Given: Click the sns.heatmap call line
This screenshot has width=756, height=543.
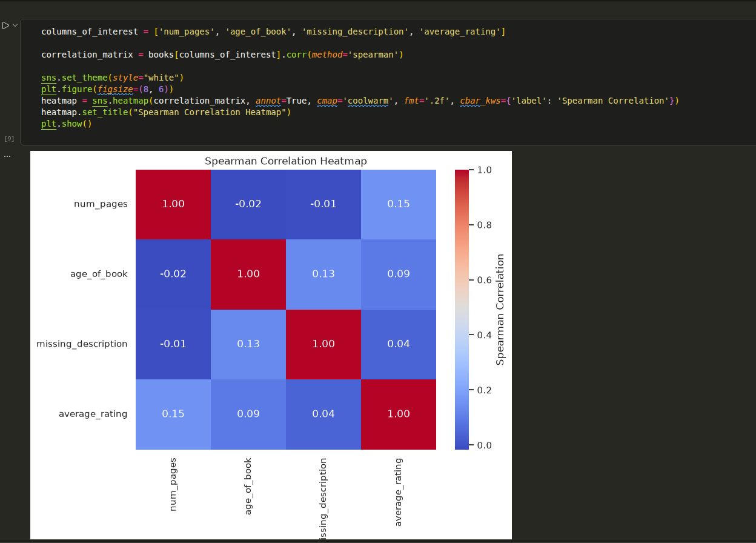Looking at the screenshot, I should 360,101.
